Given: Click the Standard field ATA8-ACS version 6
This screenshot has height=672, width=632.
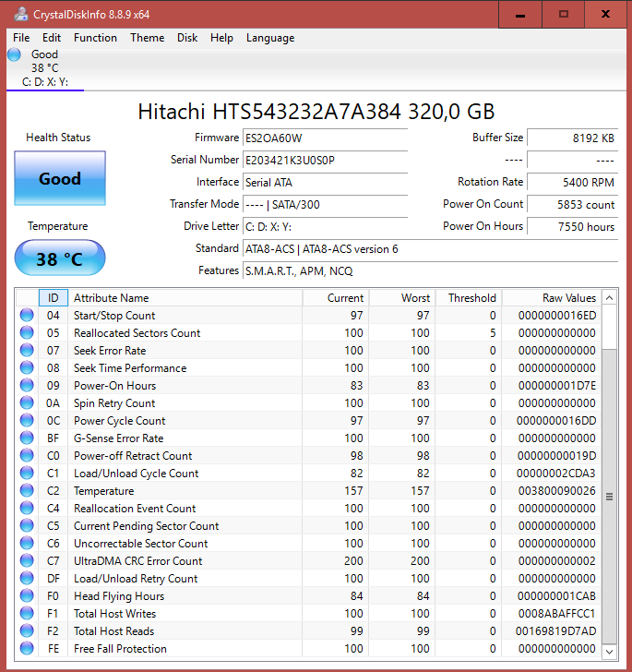Looking at the screenshot, I should [430, 249].
